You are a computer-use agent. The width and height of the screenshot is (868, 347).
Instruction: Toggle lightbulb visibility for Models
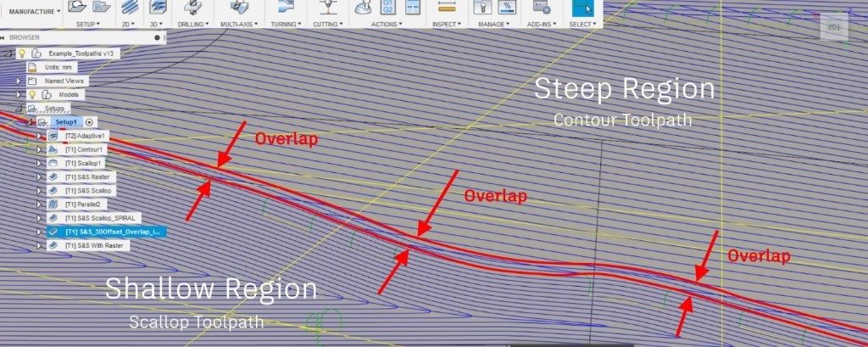coord(32,95)
